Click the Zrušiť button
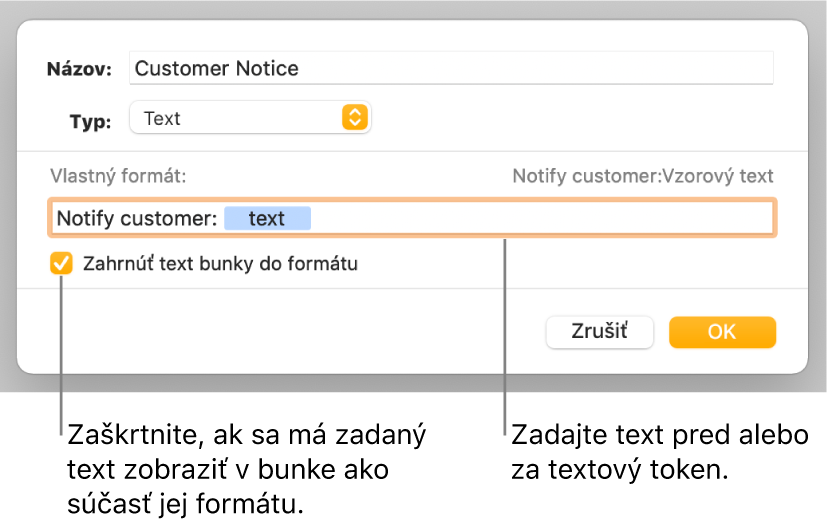Viewport: 827px width, 529px height. coord(599,332)
